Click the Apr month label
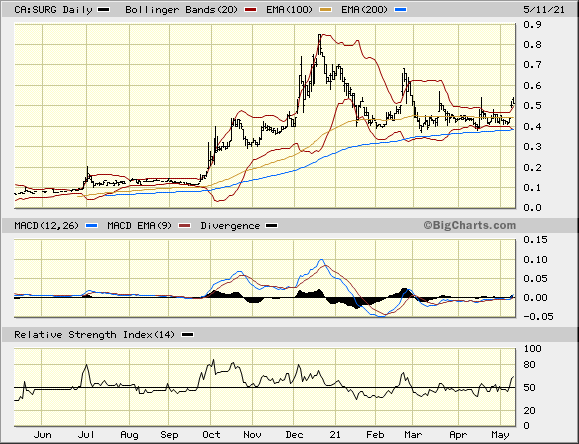 click(x=458, y=435)
